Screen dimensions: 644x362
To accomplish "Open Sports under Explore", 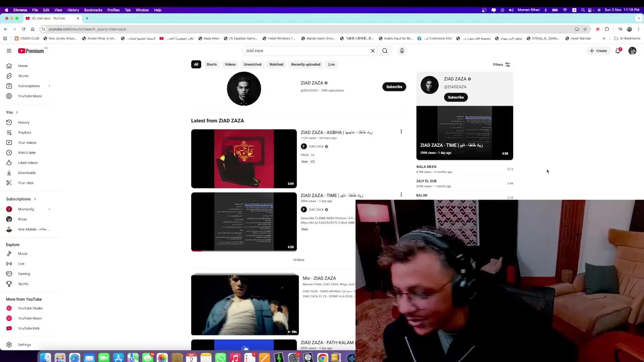I will pos(23,284).
